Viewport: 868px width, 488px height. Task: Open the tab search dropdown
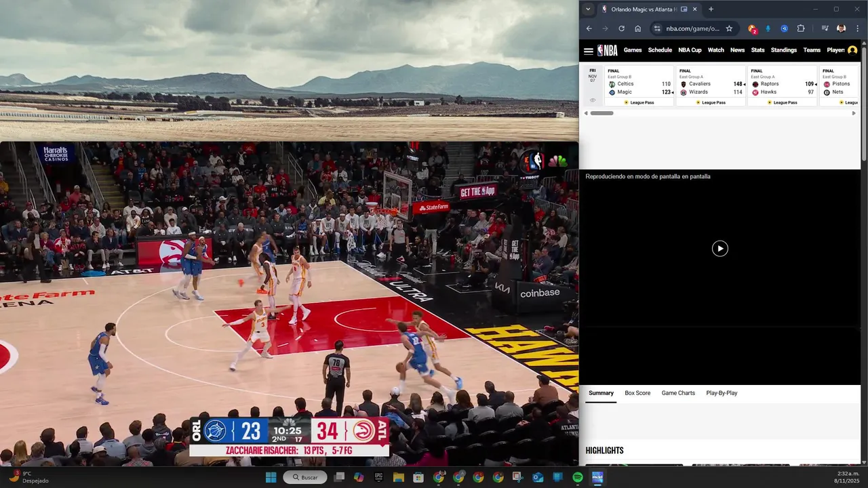(588, 9)
